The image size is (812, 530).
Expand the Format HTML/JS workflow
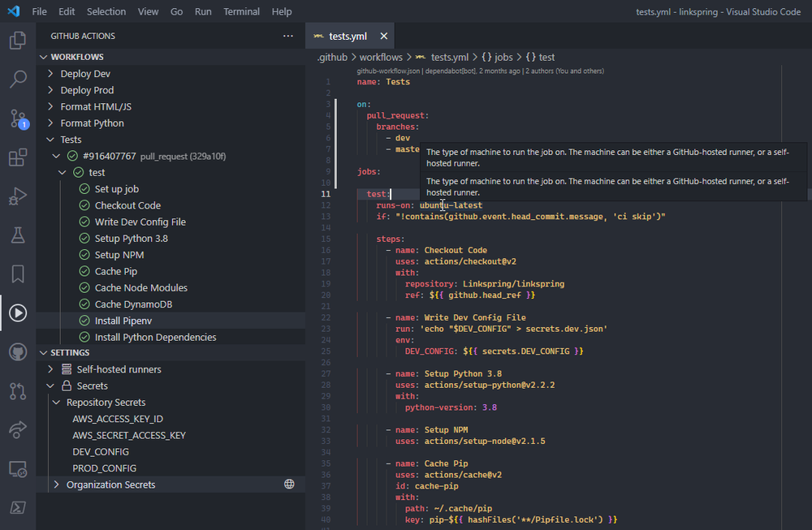pyautogui.click(x=50, y=106)
